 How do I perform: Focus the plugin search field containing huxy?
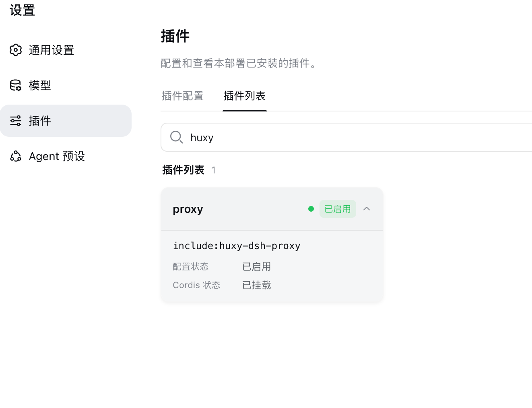pyautogui.click(x=346, y=137)
